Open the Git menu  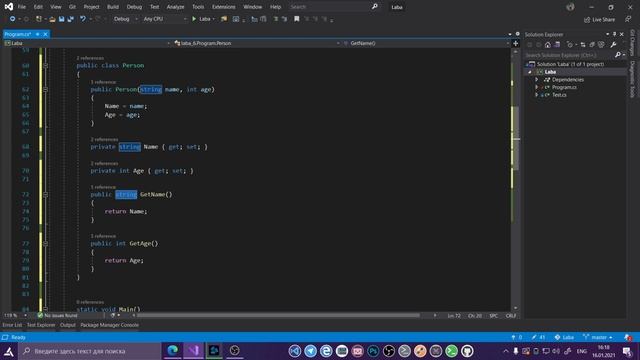72,7
